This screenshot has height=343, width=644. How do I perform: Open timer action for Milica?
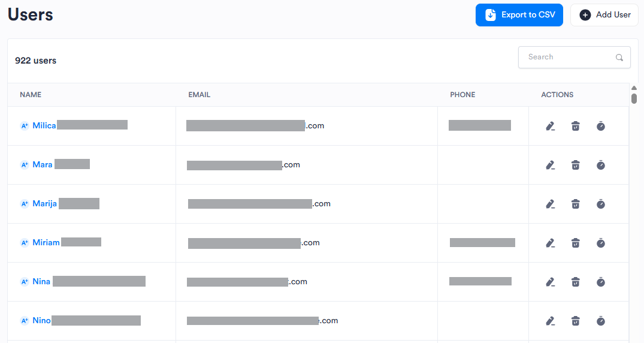coord(600,126)
